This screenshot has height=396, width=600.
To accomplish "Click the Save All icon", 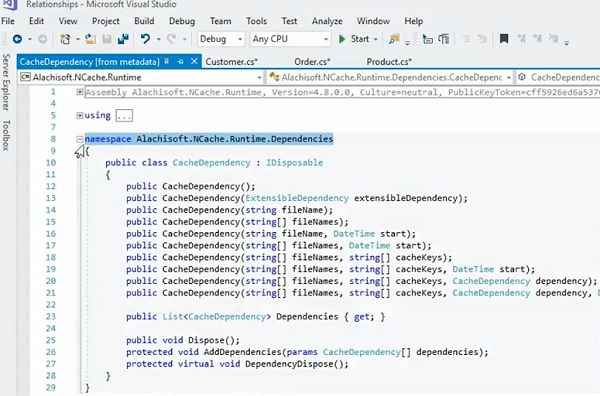I will coord(123,39).
